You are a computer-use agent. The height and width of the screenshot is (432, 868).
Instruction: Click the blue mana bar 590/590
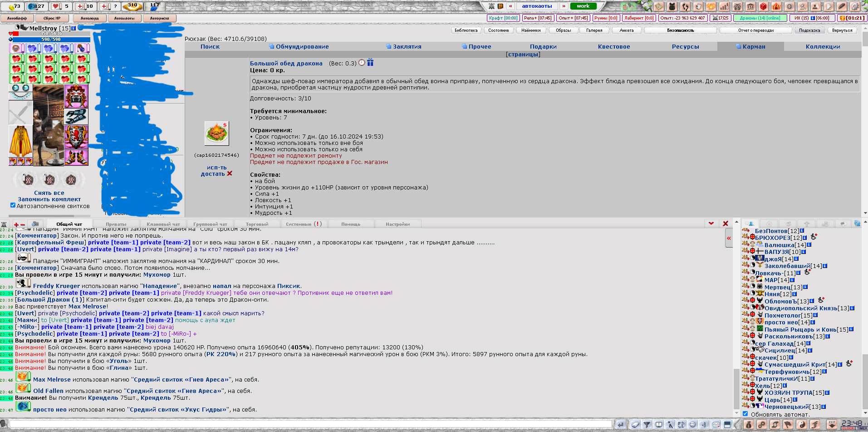click(51, 40)
